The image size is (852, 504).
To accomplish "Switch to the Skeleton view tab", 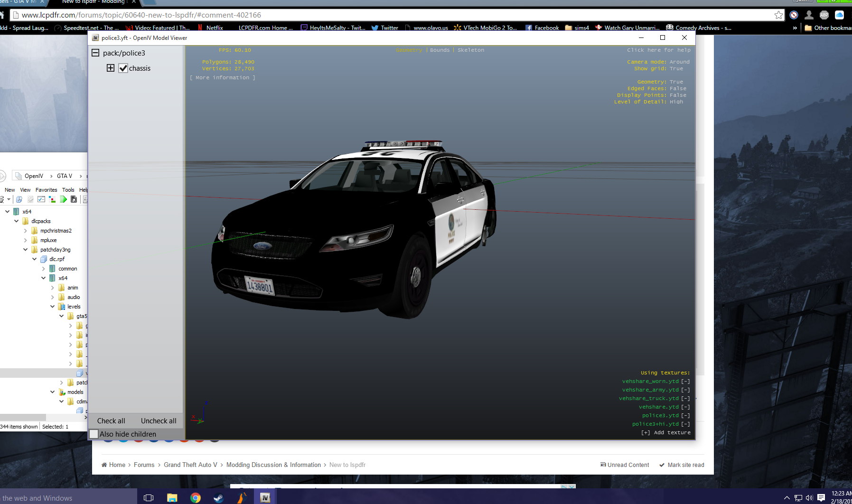I will pyautogui.click(x=470, y=50).
